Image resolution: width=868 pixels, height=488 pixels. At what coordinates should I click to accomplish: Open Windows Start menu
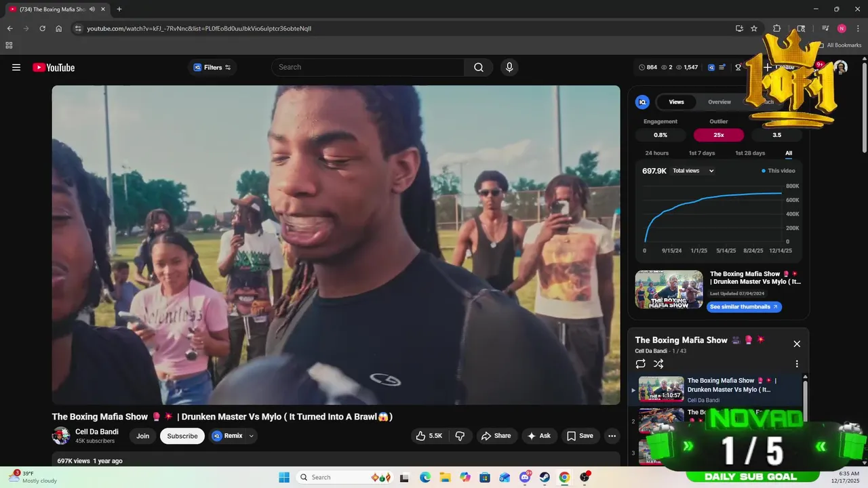tap(284, 477)
